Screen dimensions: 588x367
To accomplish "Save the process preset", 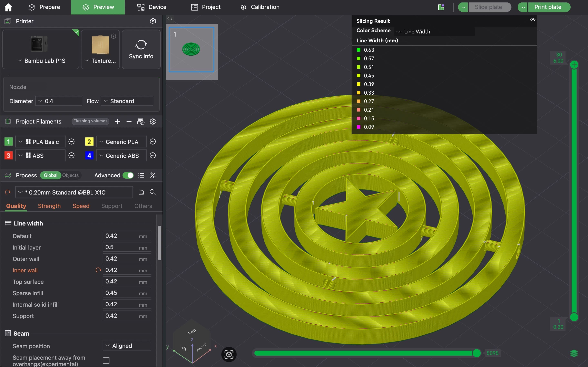I will tap(141, 192).
